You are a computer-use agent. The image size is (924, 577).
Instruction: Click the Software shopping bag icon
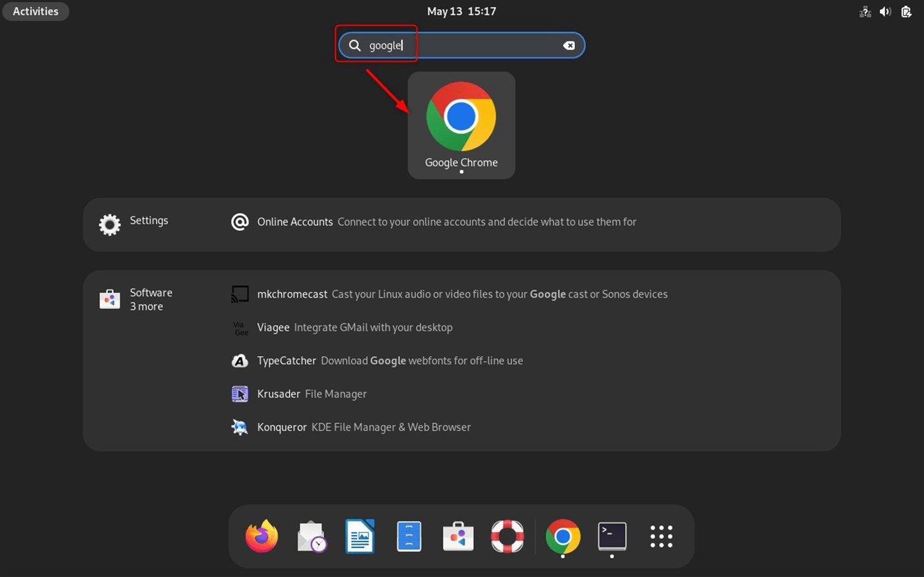[x=110, y=299]
